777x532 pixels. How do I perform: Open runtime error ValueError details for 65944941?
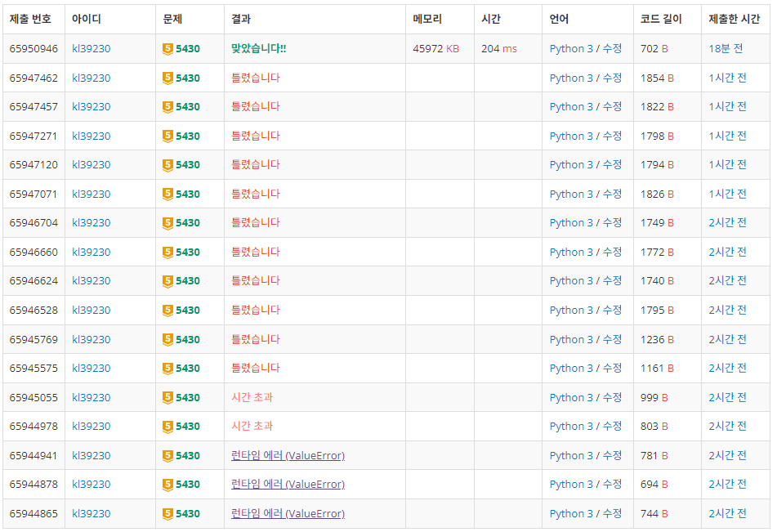288,455
